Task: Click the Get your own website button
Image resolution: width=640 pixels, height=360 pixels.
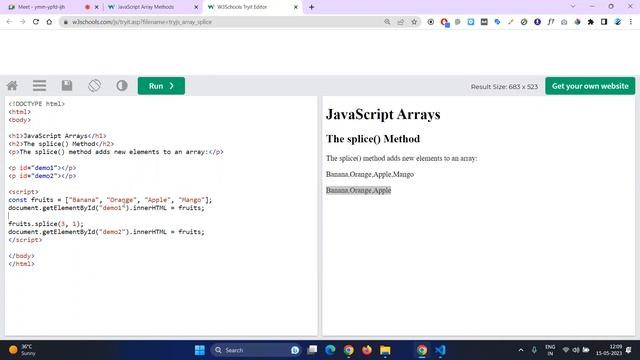Action: (590, 86)
